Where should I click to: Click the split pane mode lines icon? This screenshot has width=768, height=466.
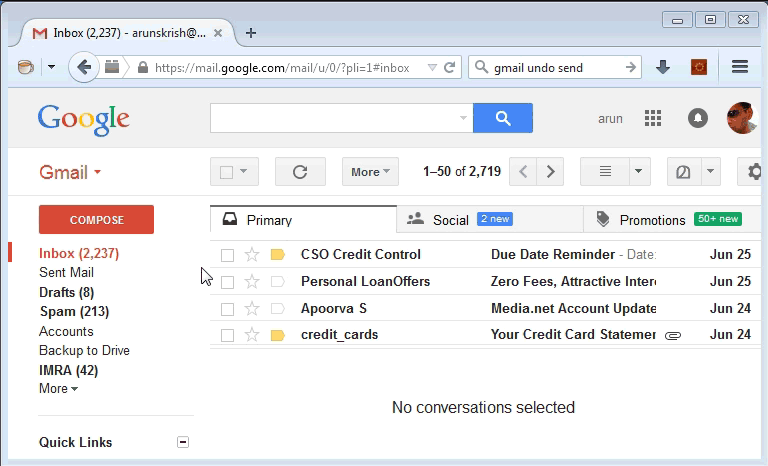click(x=605, y=172)
